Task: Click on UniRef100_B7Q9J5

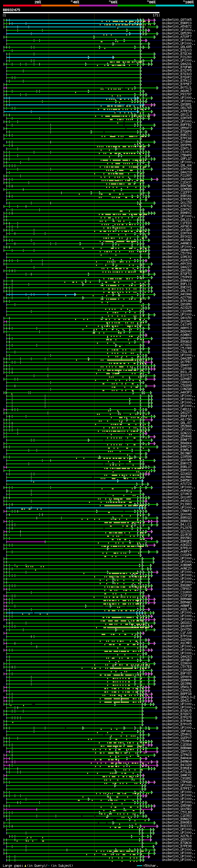Action: click(177, 711)
